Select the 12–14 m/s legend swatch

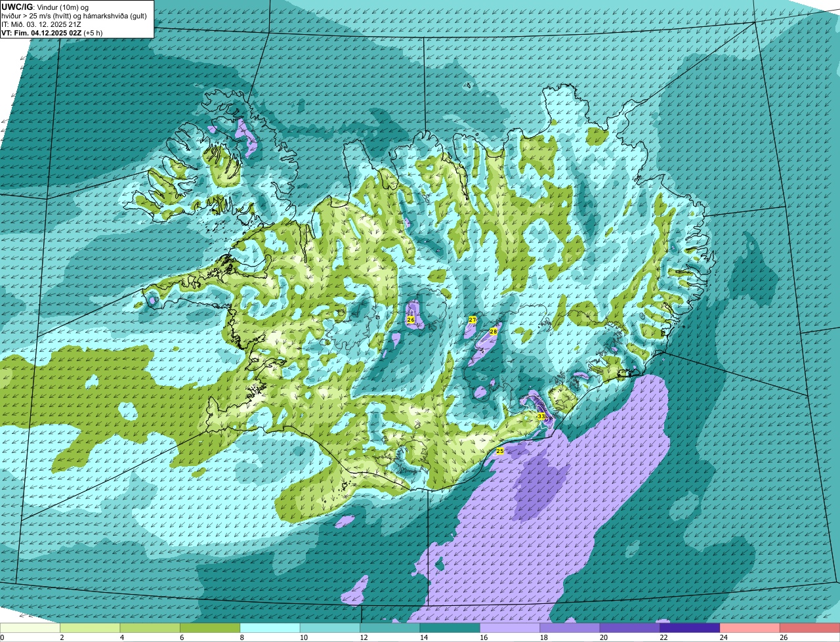(x=390, y=628)
